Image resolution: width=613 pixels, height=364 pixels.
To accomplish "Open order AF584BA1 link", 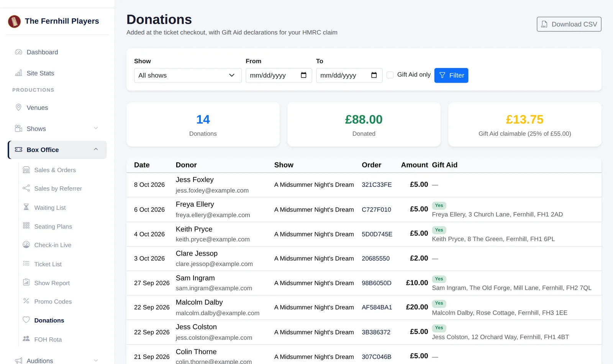I will (x=377, y=307).
